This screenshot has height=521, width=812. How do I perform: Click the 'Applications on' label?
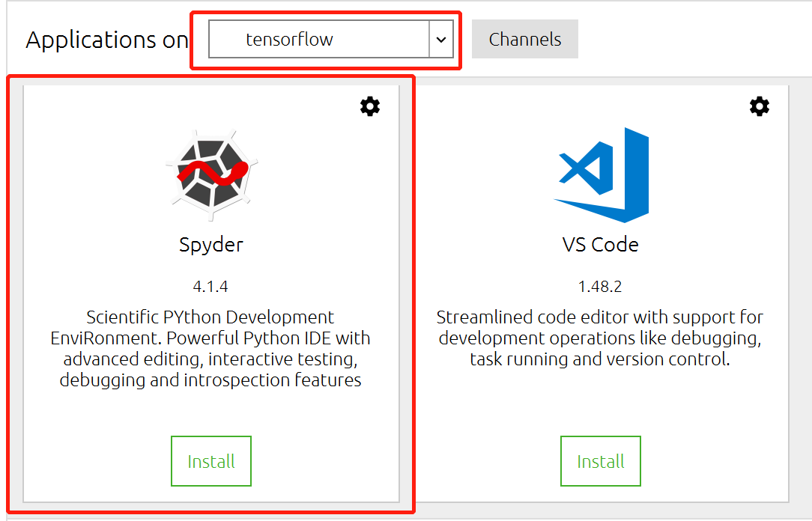coord(106,40)
